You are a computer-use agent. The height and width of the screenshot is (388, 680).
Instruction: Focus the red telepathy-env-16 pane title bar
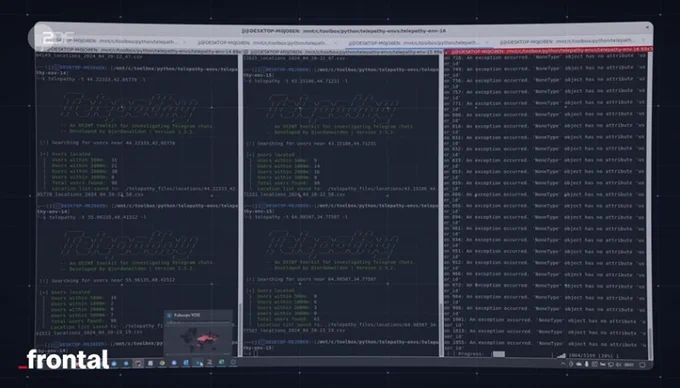(x=547, y=51)
